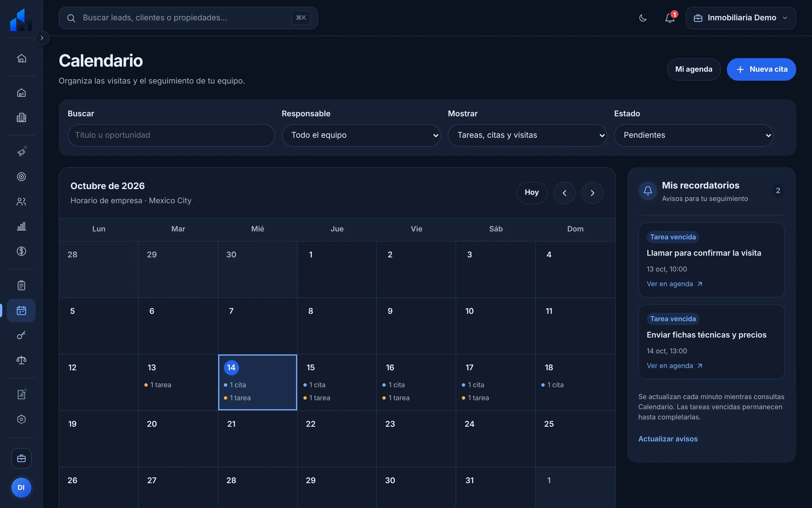The image size is (812, 508).
Task: Open the megaphone campaigns icon
Action: pos(21,152)
